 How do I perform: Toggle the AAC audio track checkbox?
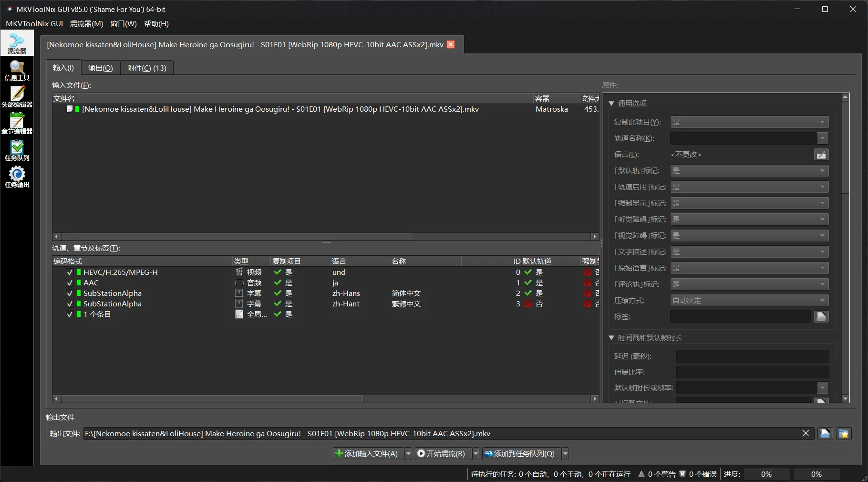pyautogui.click(x=70, y=283)
